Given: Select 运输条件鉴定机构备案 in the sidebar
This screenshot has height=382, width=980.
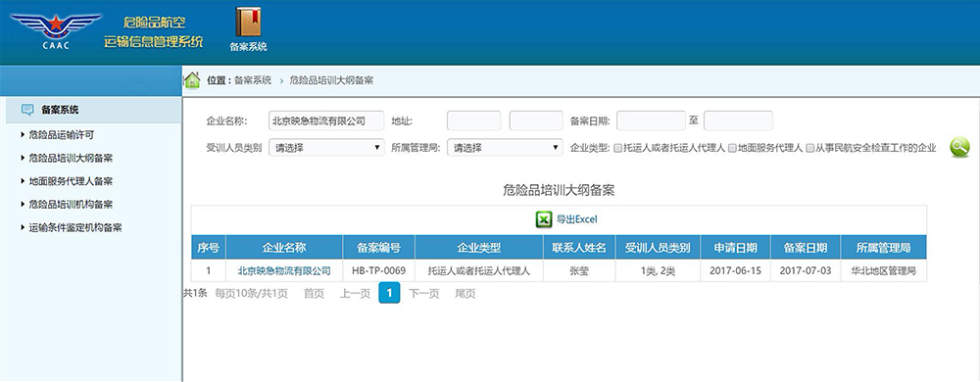Looking at the screenshot, I should coord(75,227).
